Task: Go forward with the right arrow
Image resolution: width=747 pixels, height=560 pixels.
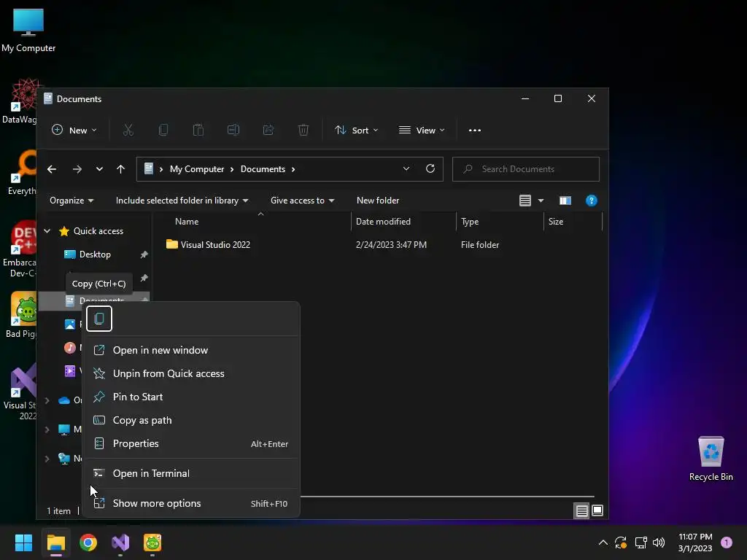Action: (x=77, y=169)
